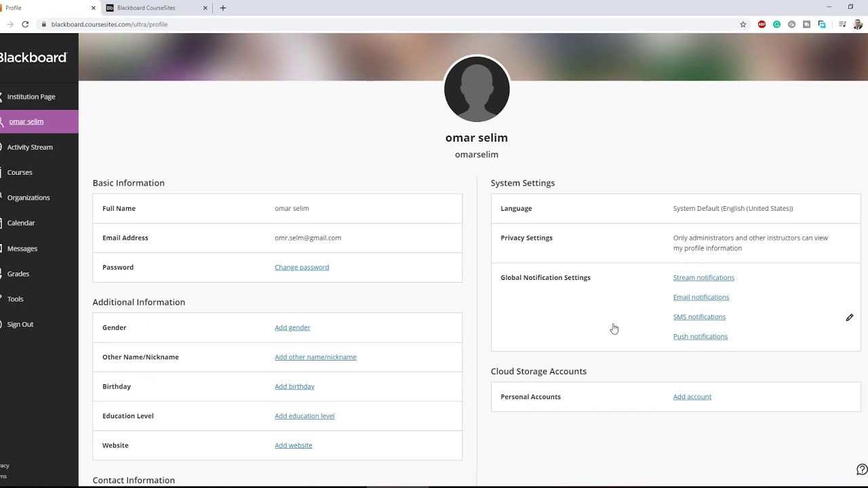Click the Email Address label
The width and height of the screenshot is (868, 488).
point(125,238)
